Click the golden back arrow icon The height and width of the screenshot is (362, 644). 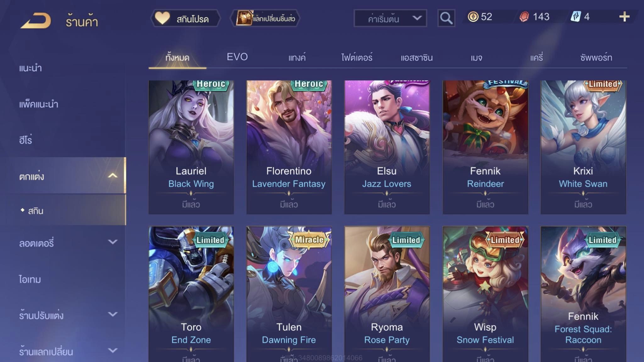(36, 21)
